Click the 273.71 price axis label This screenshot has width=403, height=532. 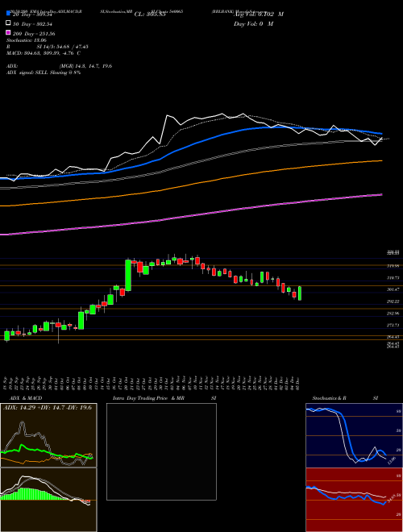tap(393, 325)
